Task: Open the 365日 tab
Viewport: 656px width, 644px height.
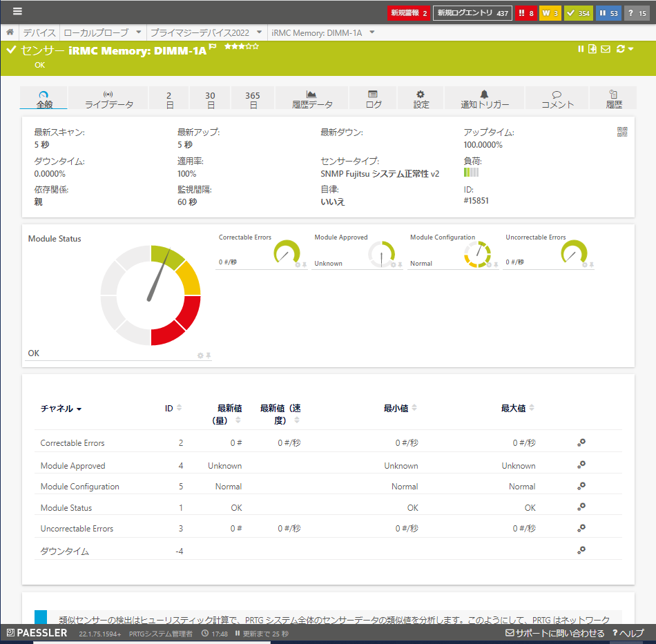Action: pyautogui.click(x=253, y=99)
